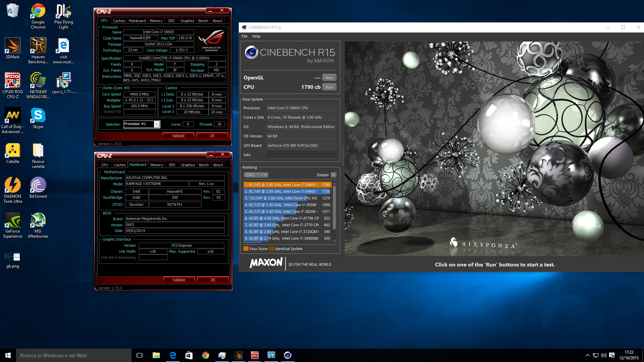Open About tab in bottom CPU-Z window
This screenshot has width=644, height=362.
218,165
